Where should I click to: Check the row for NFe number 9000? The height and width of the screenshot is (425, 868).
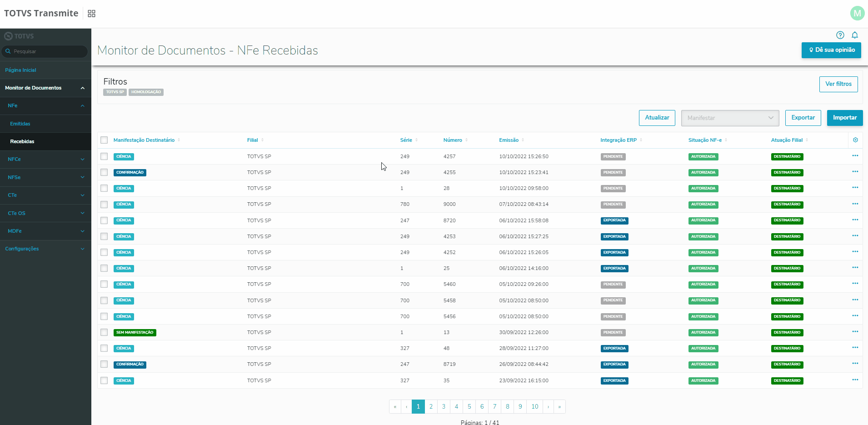pos(104,205)
